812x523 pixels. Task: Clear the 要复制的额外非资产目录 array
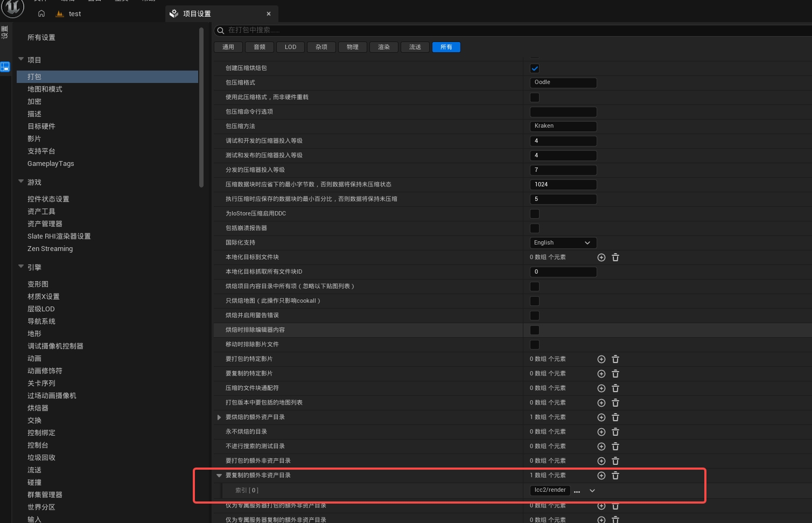click(x=615, y=476)
